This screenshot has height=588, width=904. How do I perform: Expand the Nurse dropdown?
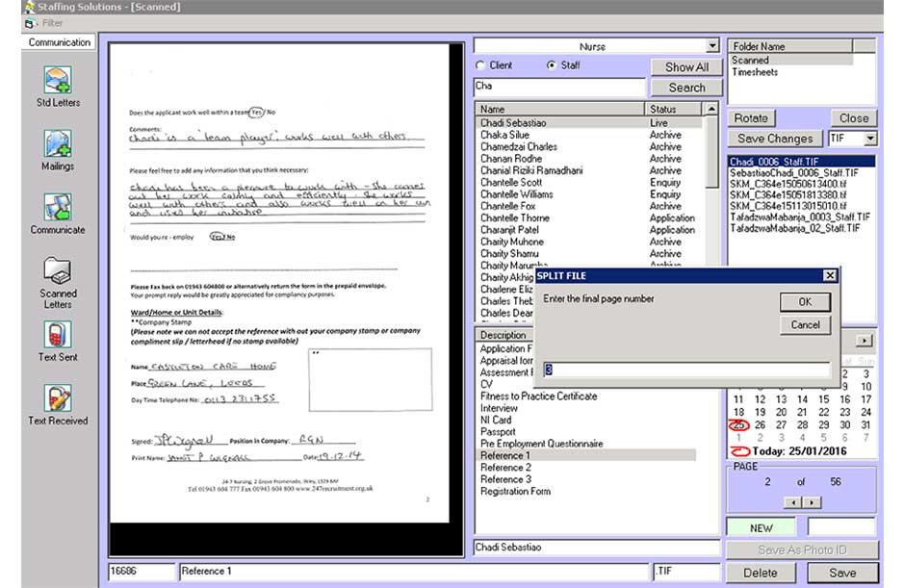[712, 46]
